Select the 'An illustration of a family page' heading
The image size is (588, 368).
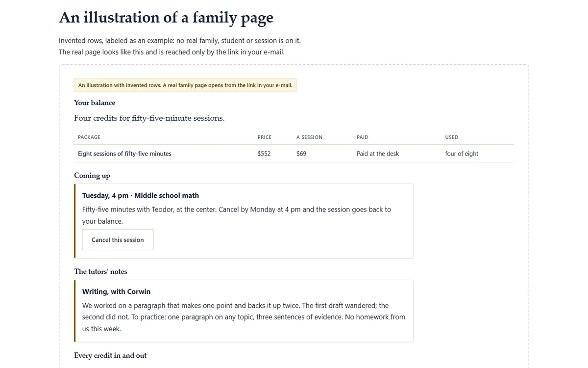coord(166,18)
